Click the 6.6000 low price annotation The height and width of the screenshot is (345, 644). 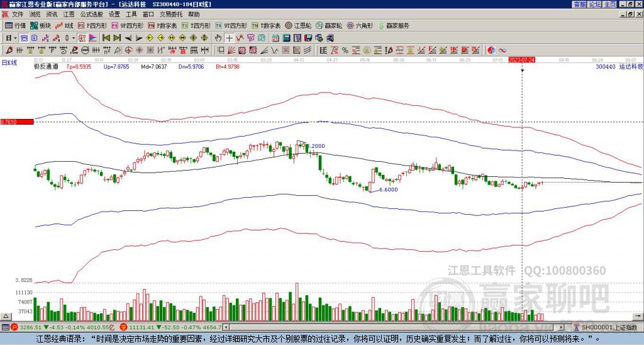388,189
